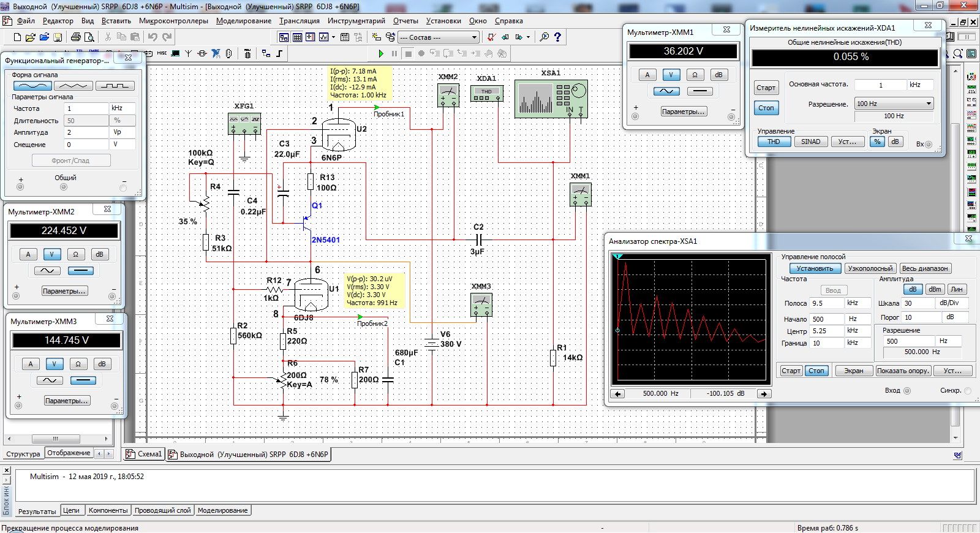Click the left panel horizontal scrollbar

click(56, 439)
